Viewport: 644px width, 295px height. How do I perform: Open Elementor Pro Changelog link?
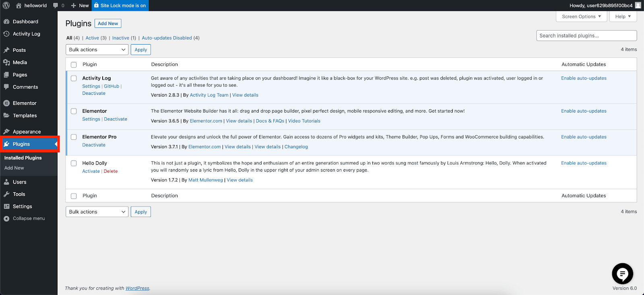click(x=296, y=147)
